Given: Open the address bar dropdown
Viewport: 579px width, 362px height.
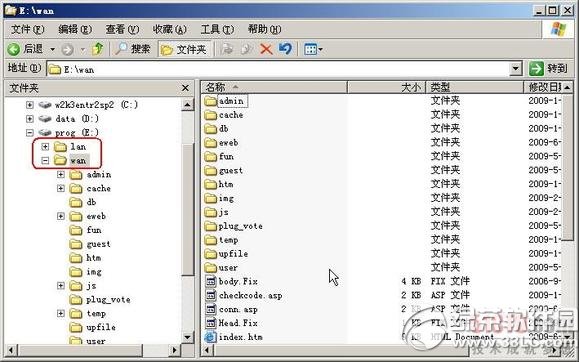Looking at the screenshot, I should 515,69.
